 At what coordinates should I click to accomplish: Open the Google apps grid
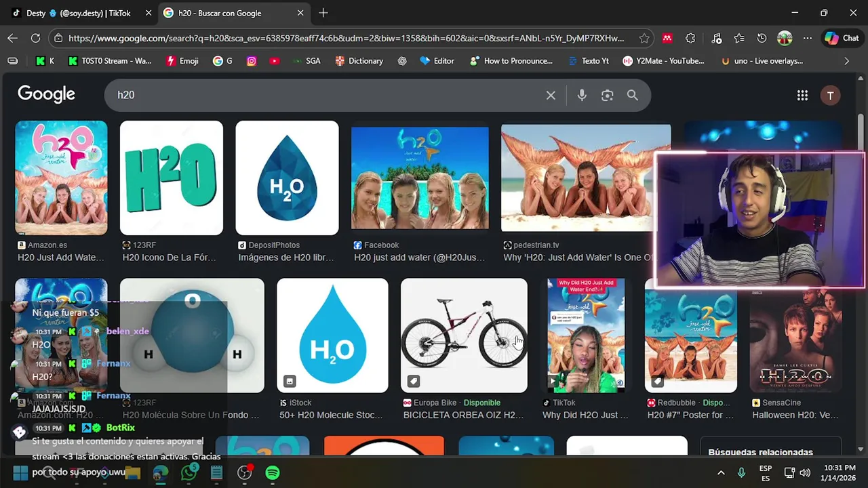tap(802, 96)
